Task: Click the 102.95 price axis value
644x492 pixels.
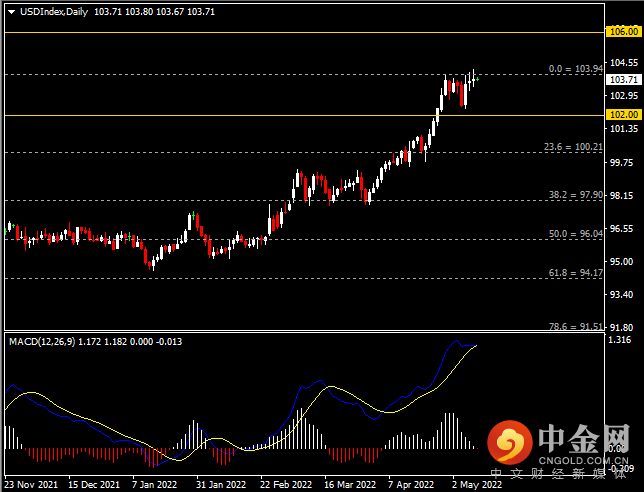Action: 624,95
